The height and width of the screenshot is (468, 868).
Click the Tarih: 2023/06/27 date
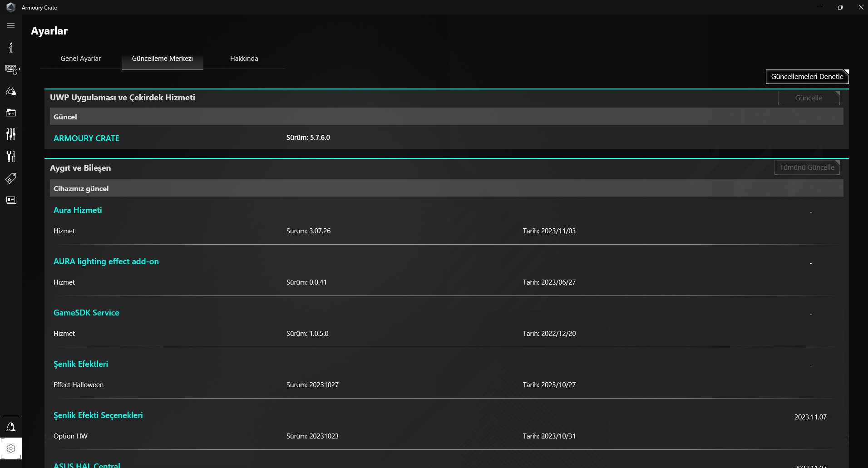click(549, 282)
